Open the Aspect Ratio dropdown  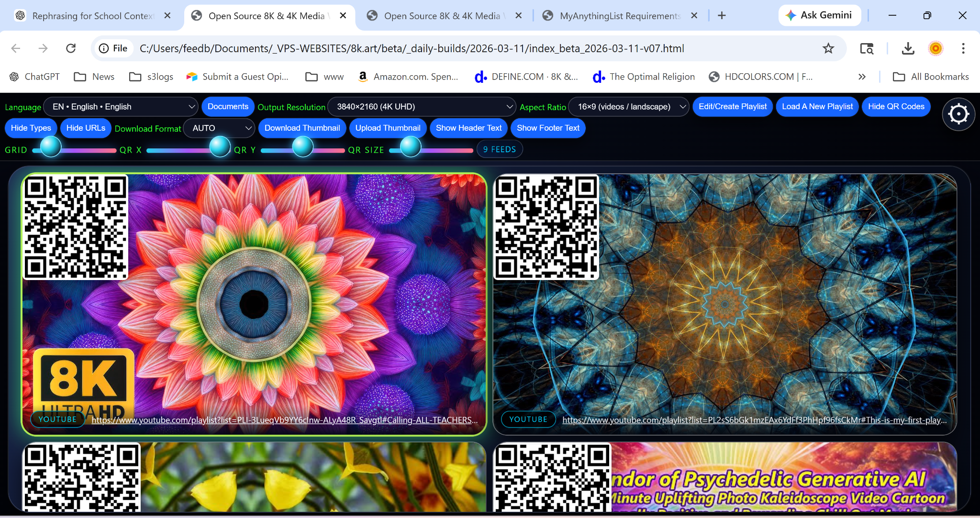point(629,107)
